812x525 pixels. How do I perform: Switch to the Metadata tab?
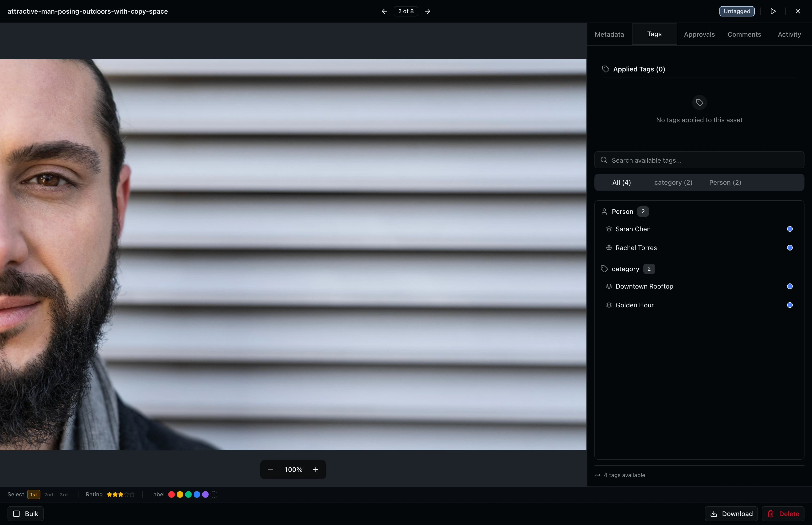(x=609, y=35)
